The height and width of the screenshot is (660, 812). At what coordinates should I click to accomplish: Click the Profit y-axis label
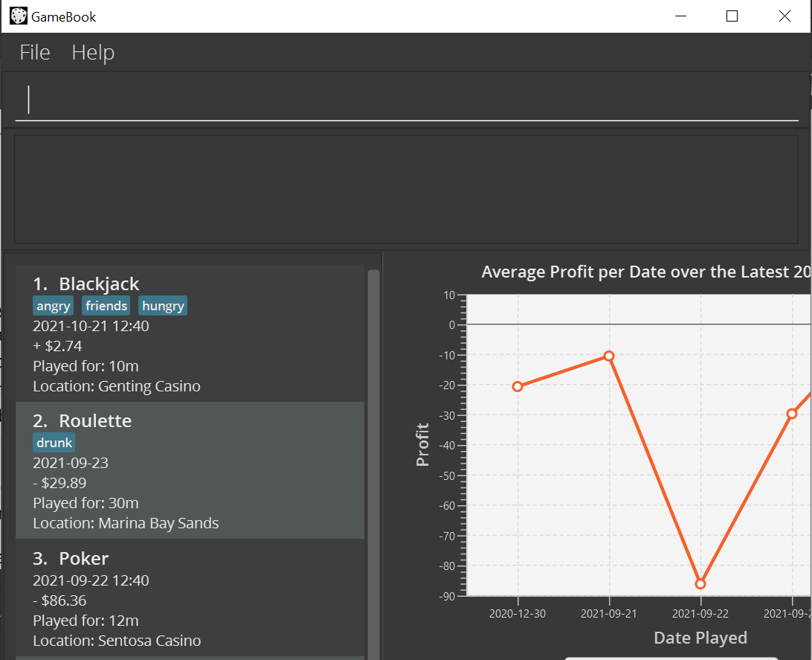(422, 444)
